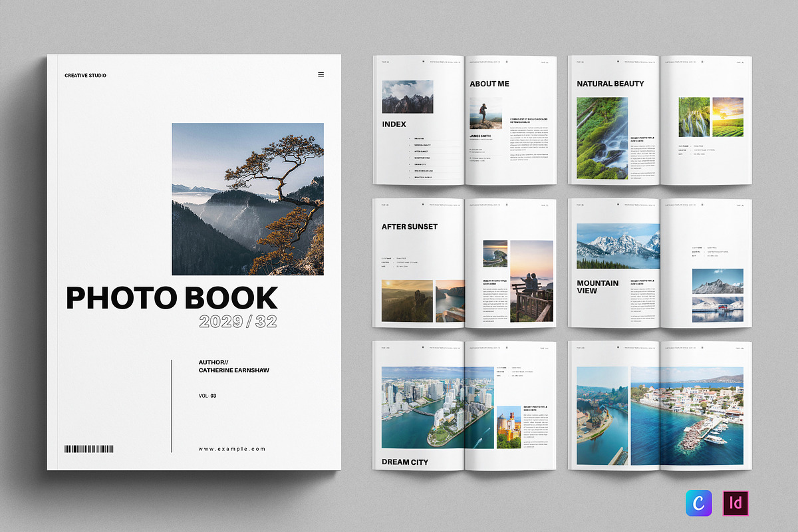Click the aerial city island photo
This screenshot has height=532, width=798.
point(437,408)
